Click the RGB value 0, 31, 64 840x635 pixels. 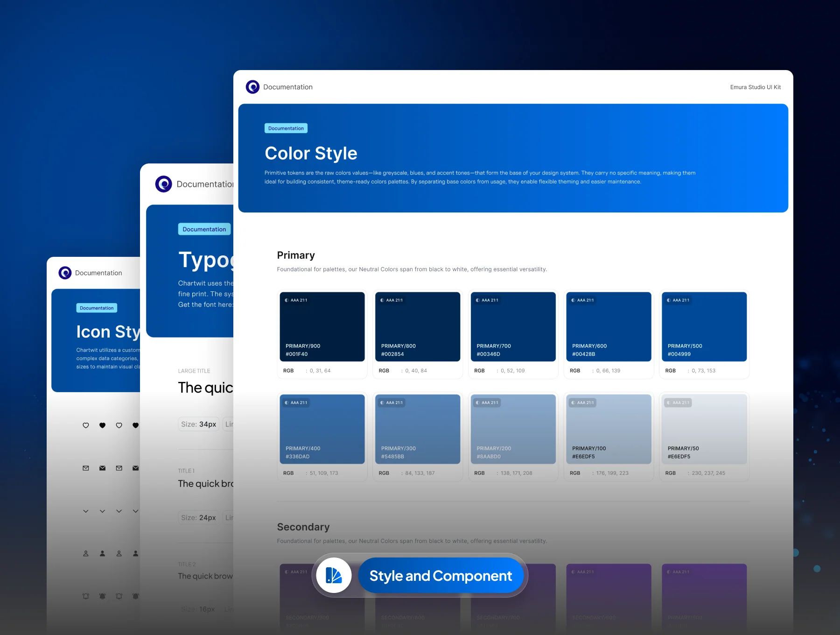click(320, 371)
